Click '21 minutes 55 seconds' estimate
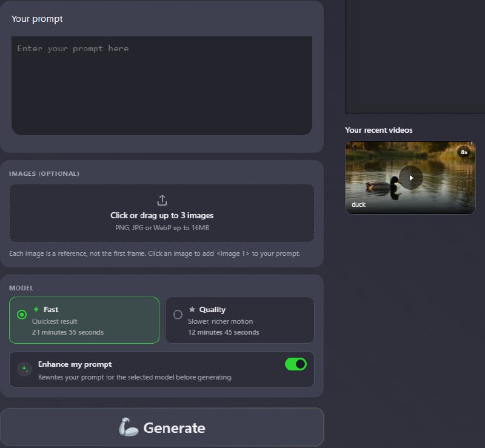 point(68,332)
